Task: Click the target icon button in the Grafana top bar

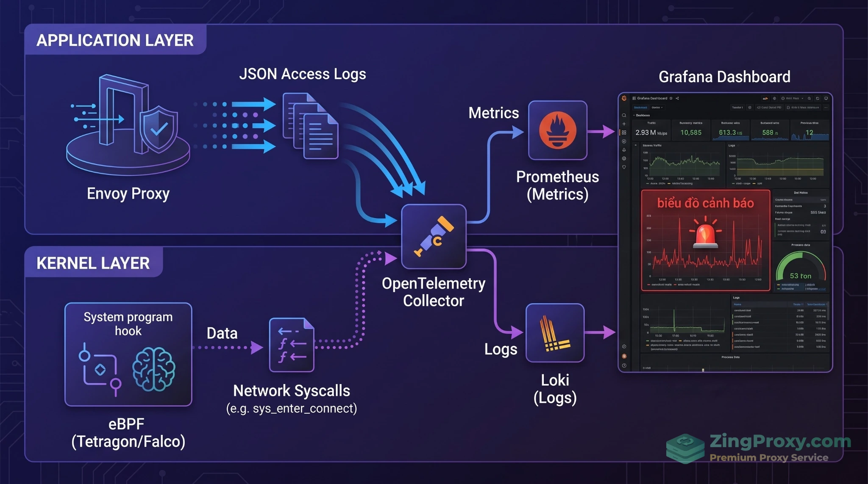Action: 774,98
